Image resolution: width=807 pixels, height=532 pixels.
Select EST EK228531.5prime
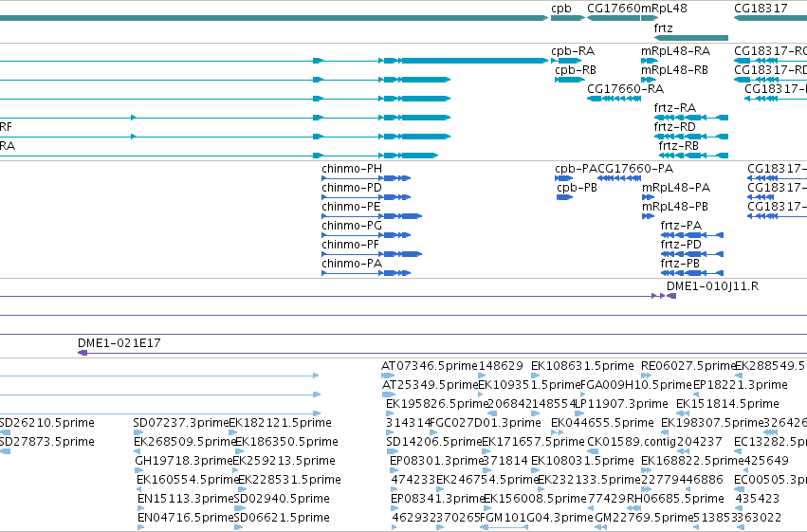click(x=242, y=490)
